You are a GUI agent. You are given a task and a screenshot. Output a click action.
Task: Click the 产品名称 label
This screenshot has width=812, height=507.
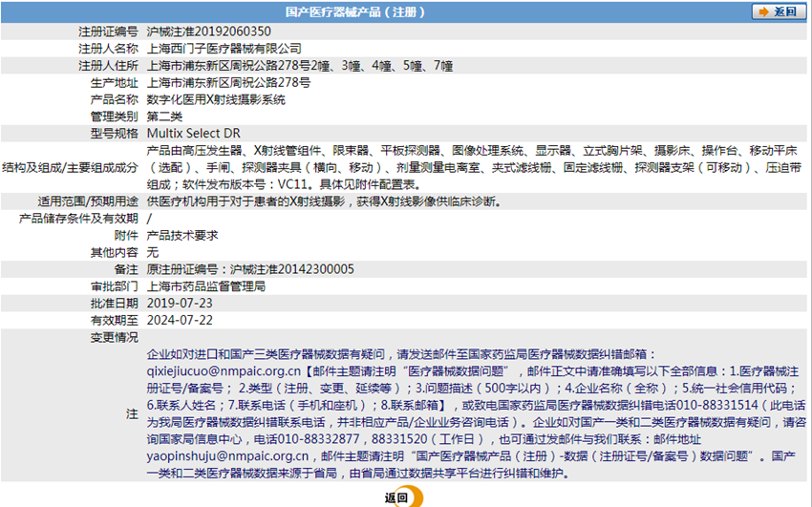115,100
